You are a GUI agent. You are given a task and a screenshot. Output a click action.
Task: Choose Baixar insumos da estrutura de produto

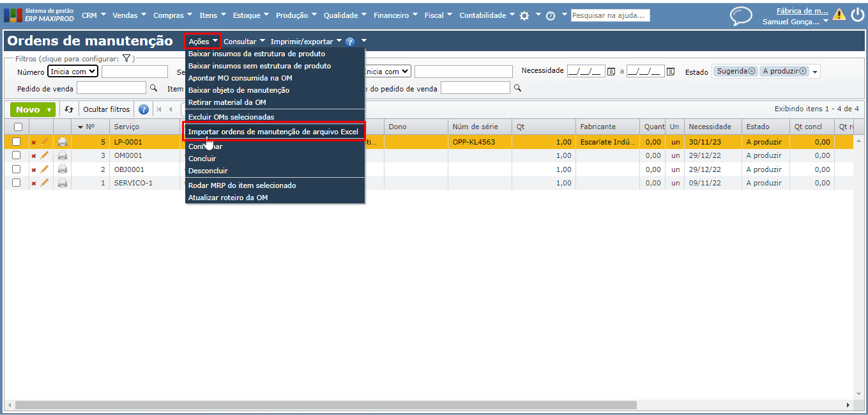click(257, 54)
